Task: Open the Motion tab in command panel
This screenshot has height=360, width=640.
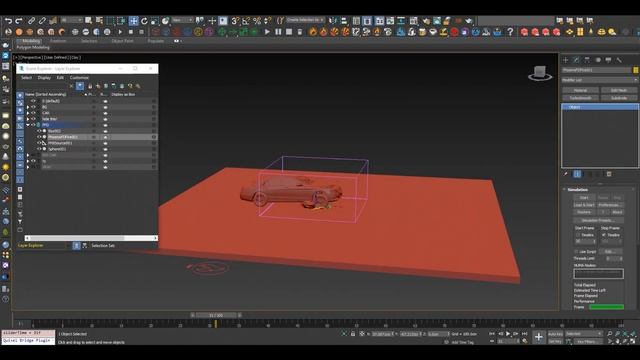Action: (598, 60)
